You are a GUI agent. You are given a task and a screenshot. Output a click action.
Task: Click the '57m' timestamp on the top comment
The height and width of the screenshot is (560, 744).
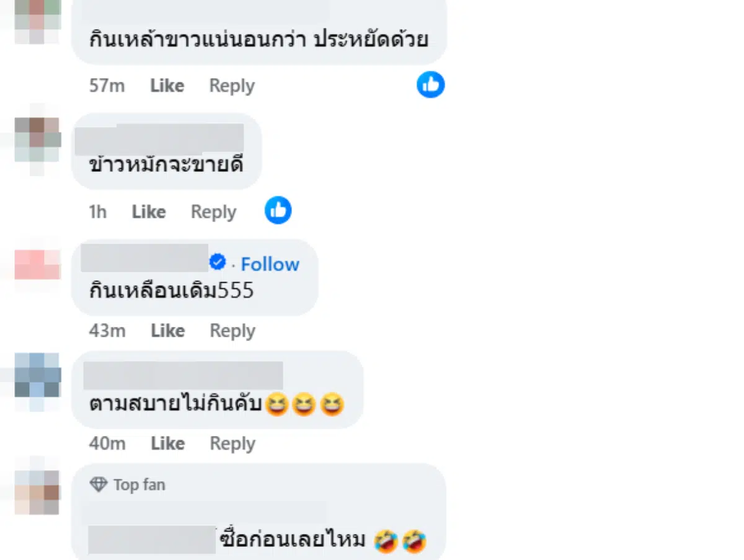pos(106,86)
